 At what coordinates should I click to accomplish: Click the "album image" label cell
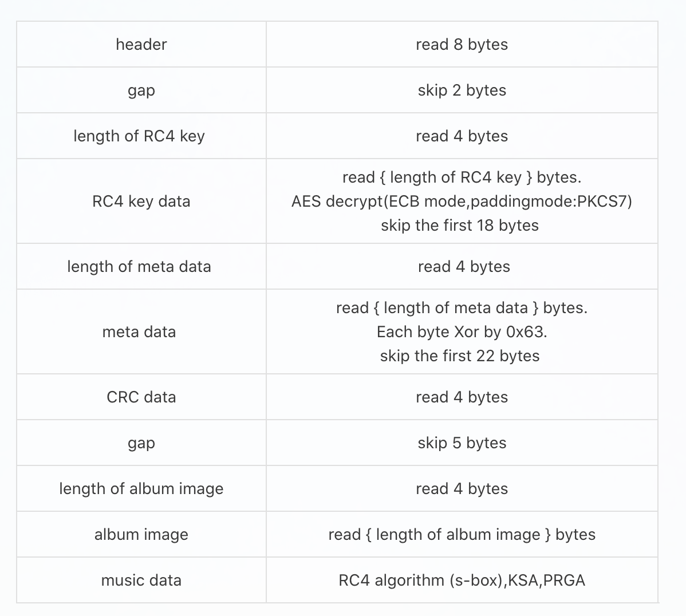pyautogui.click(x=141, y=535)
